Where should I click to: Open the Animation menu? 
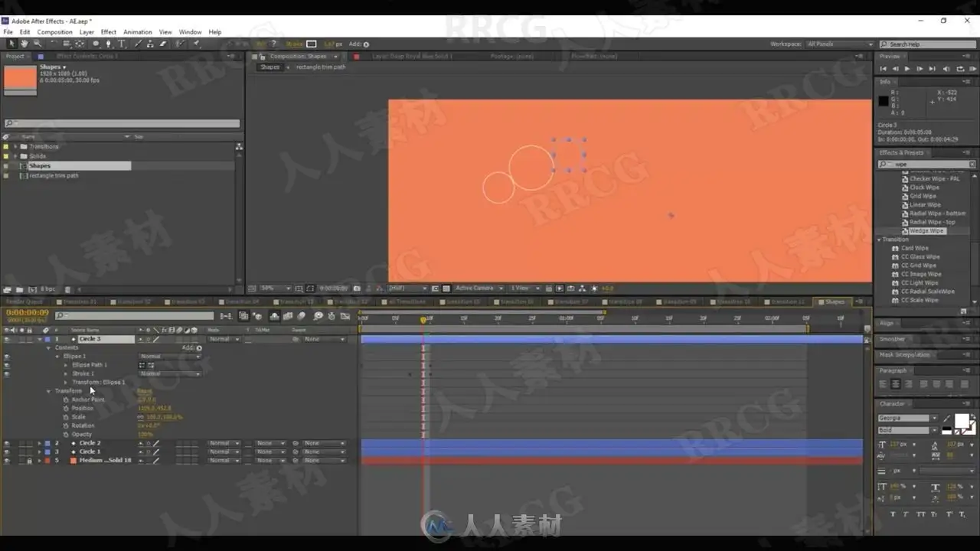click(138, 32)
